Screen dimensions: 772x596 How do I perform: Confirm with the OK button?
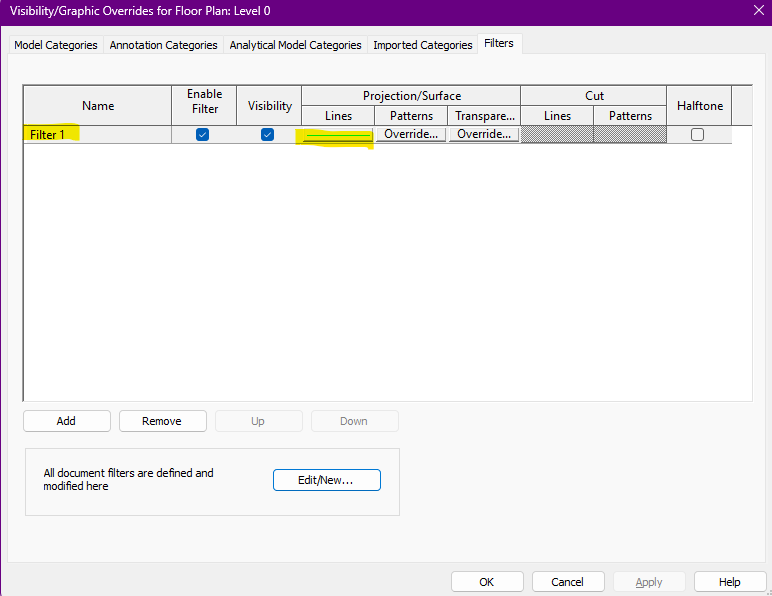[x=487, y=582]
